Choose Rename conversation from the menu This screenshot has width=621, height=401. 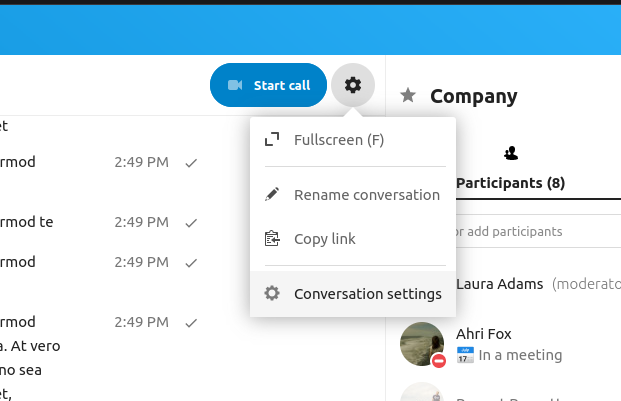point(366,195)
